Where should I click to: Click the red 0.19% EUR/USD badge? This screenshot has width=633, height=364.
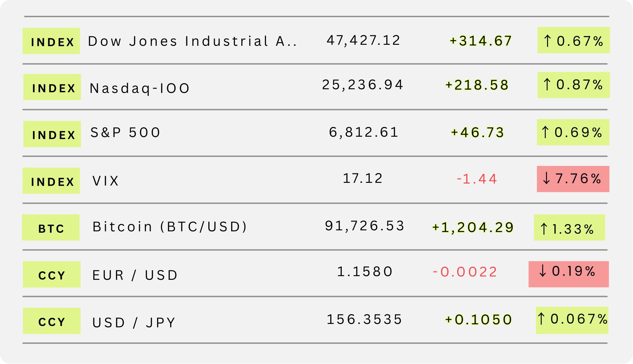pyautogui.click(x=568, y=274)
